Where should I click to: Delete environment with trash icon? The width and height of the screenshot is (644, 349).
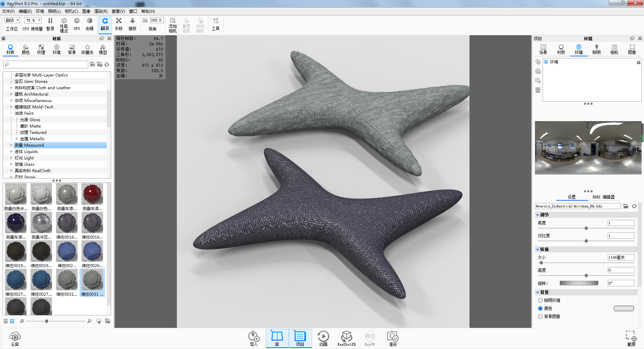[x=538, y=90]
